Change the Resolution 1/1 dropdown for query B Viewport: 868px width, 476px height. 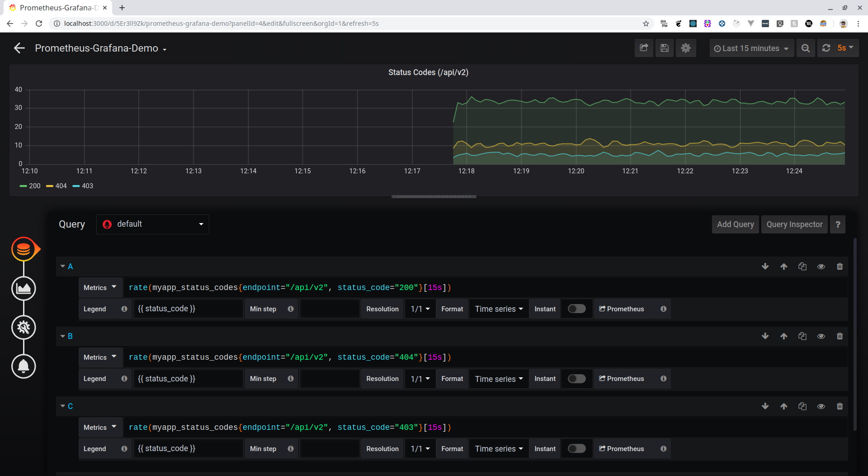[x=420, y=378]
